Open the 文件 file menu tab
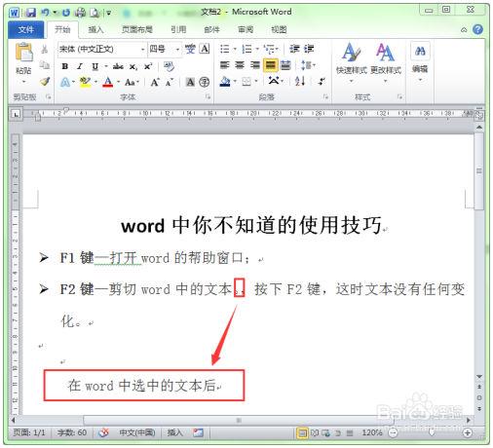493x448 pixels. pyautogui.click(x=26, y=30)
